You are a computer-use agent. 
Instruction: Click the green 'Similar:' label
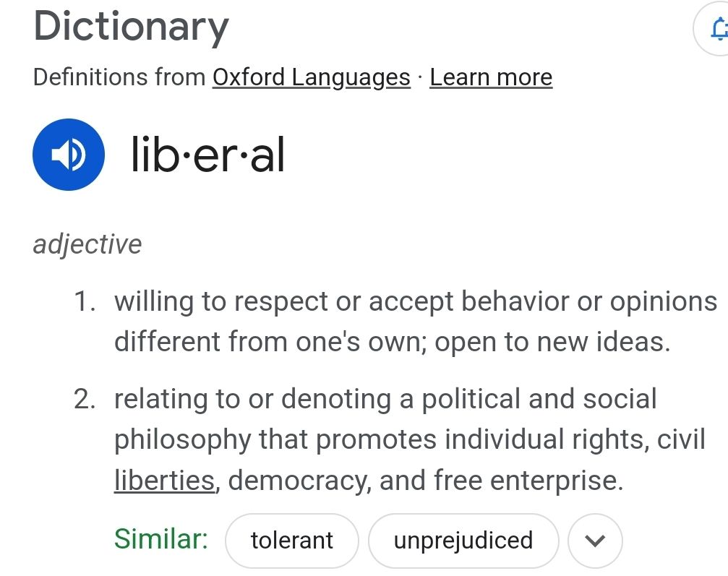point(161,539)
